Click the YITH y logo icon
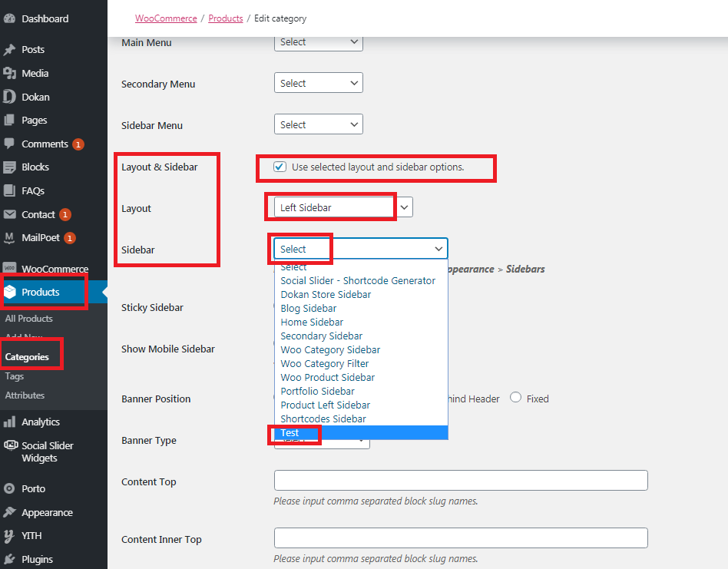 pos(9,536)
